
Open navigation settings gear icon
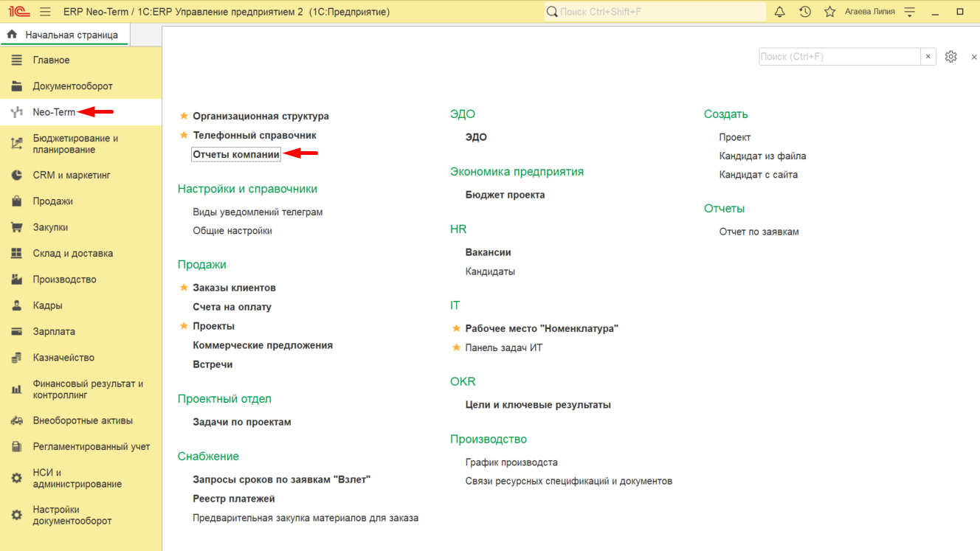click(x=950, y=57)
